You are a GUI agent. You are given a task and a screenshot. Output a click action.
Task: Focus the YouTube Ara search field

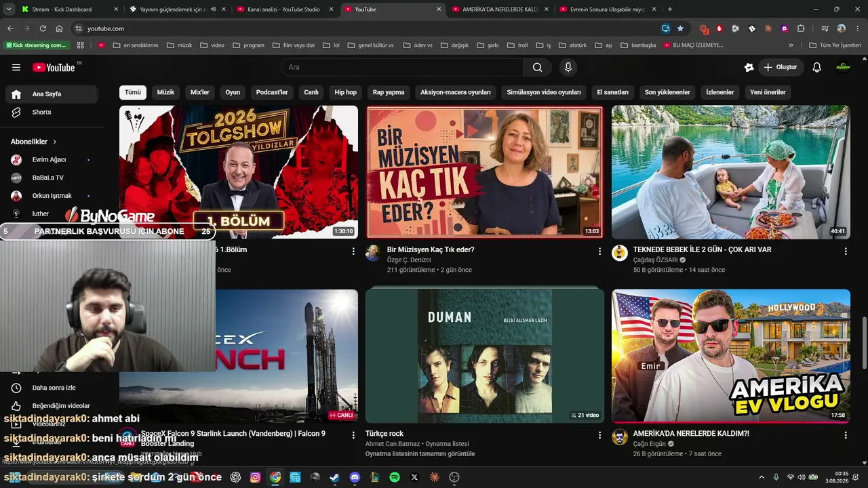coord(402,67)
